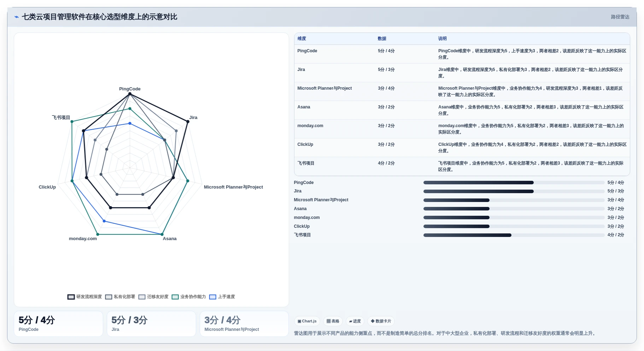The image size is (644, 351).
Task: Click the ClickUp axis label on radar
Action: point(47,187)
